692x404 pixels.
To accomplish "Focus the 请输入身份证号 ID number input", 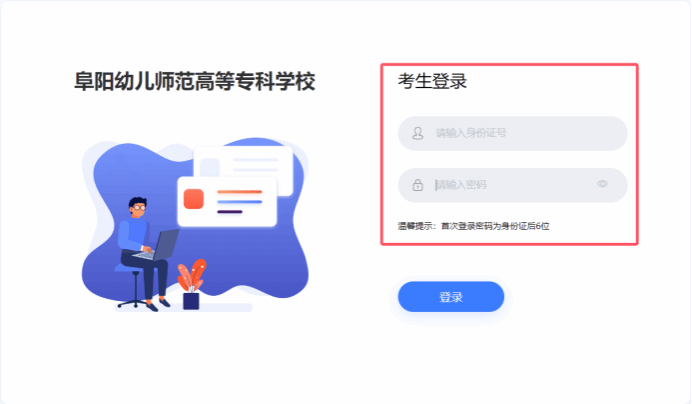I will tap(512, 133).
